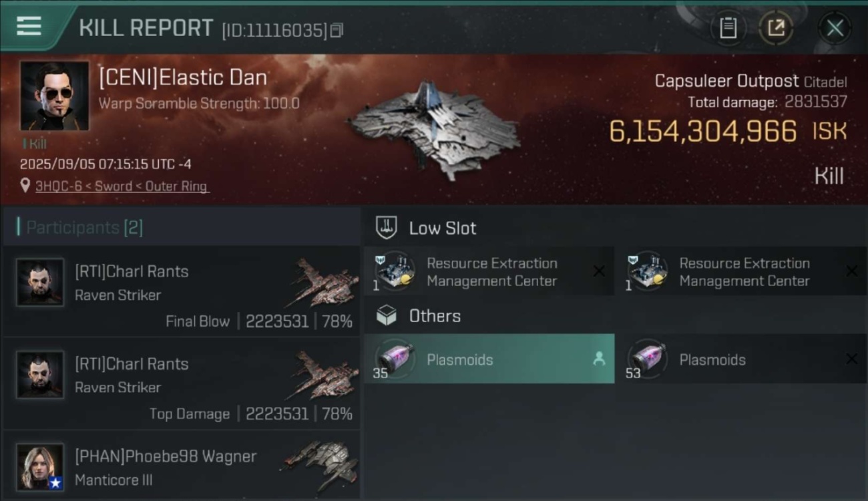Inspect the Capsuleer Outpost citadel image
This screenshot has width=868, height=501.
[x=434, y=129]
